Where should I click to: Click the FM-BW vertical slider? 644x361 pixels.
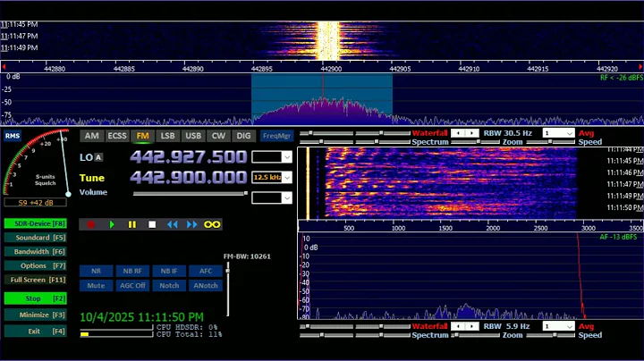(228, 290)
